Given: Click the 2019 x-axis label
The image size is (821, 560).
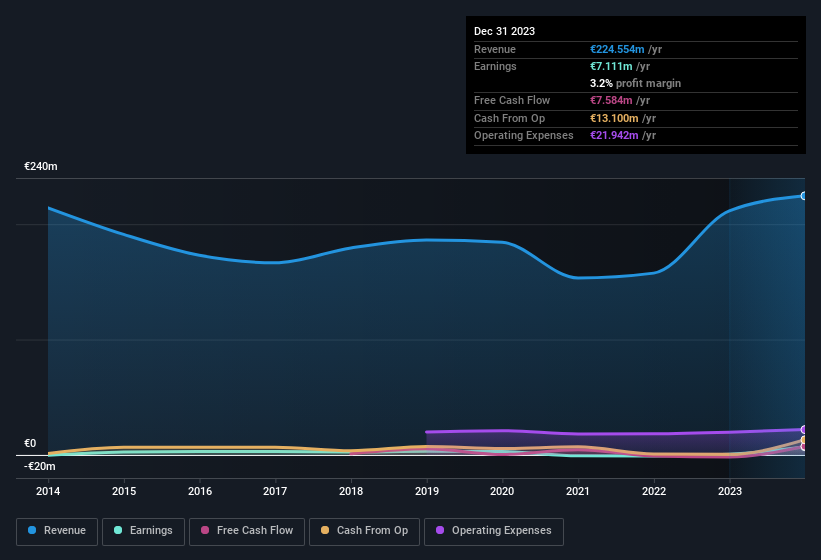Looking at the screenshot, I should pyautogui.click(x=427, y=491).
